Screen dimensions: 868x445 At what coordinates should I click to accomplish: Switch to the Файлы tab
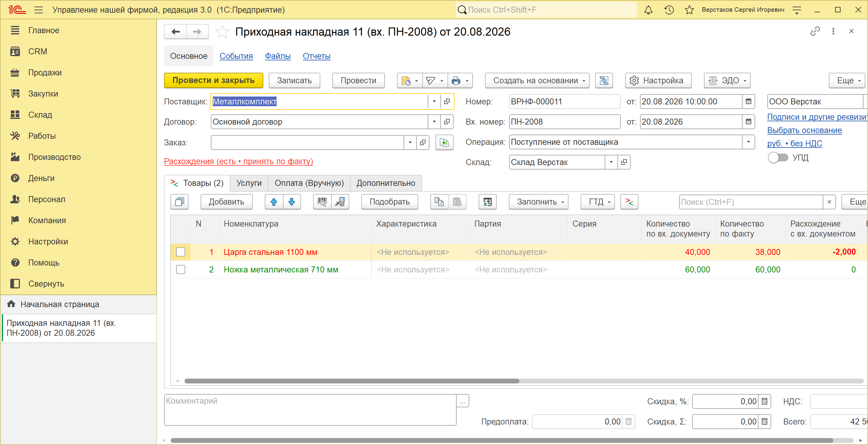point(278,56)
